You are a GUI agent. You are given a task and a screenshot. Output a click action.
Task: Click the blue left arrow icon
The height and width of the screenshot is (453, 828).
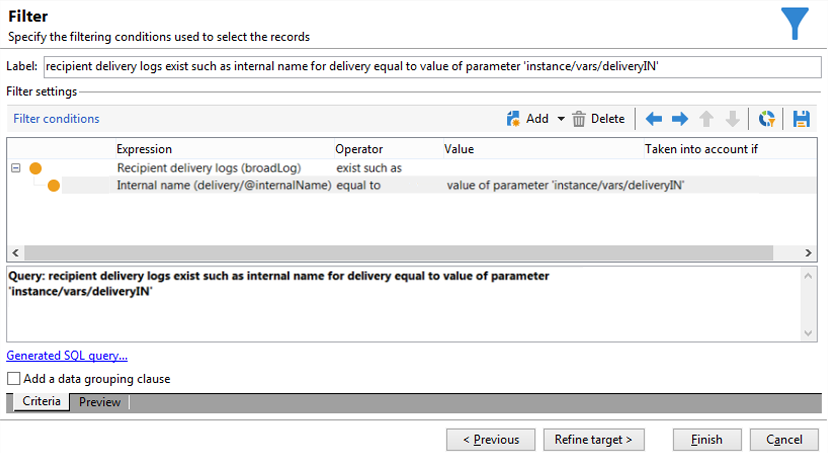tap(654, 119)
